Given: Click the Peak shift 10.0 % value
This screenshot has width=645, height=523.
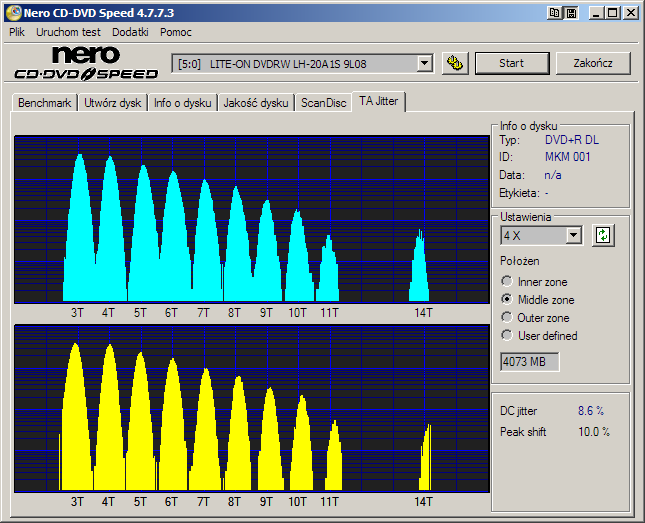Looking at the screenshot, I should coord(594,432).
